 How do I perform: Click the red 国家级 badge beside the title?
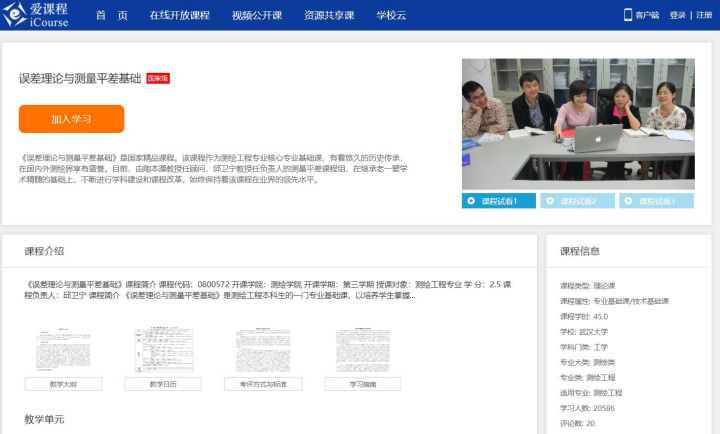158,78
